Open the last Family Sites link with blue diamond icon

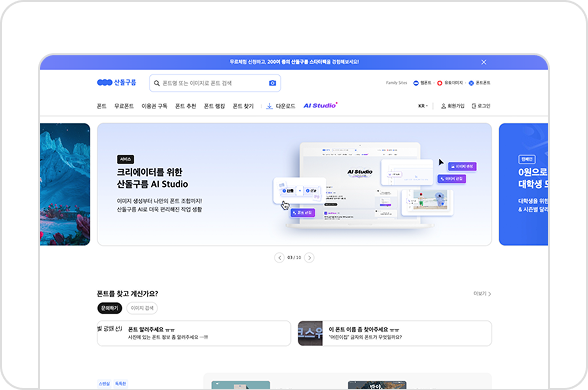tap(480, 83)
